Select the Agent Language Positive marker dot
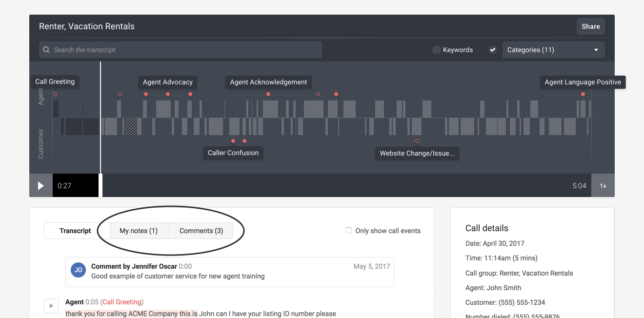Screen dimensions: 644x318 tap(583, 94)
